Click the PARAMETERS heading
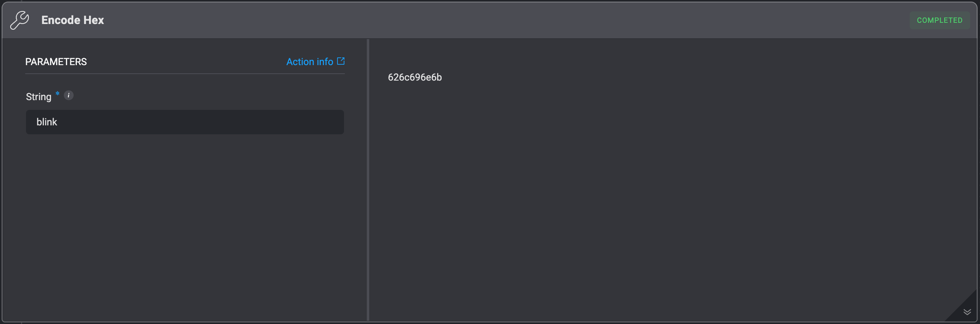The image size is (980, 324). coord(56,61)
